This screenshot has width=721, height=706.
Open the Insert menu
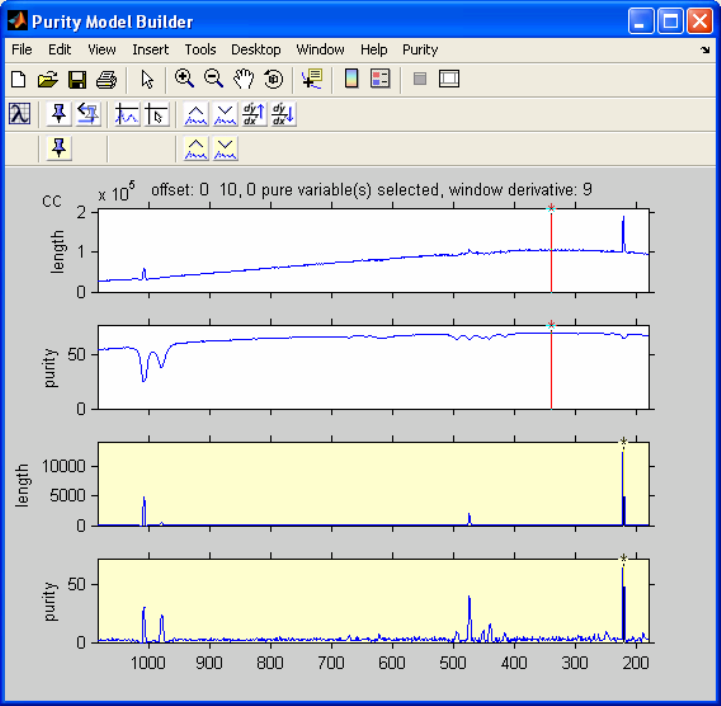(x=150, y=49)
